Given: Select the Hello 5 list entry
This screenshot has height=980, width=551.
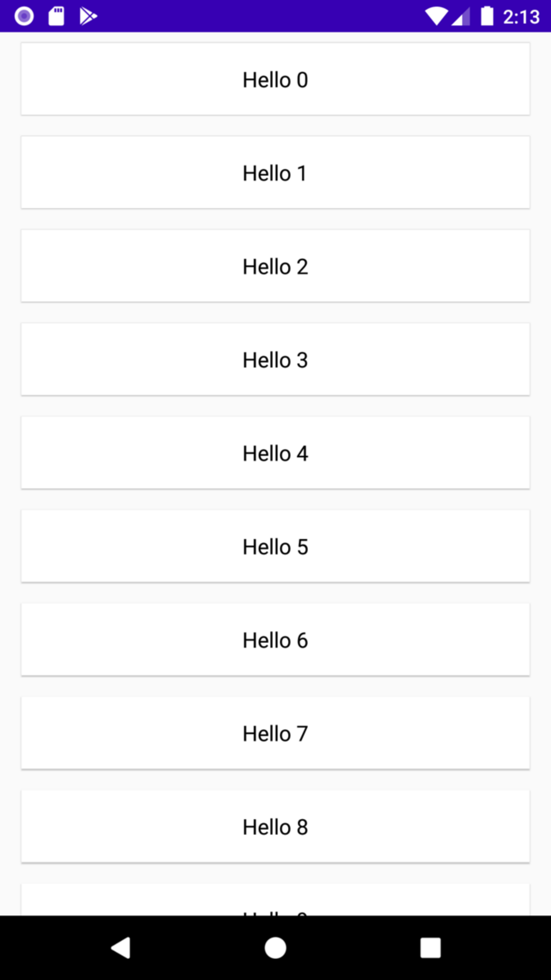Looking at the screenshot, I should [275, 546].
